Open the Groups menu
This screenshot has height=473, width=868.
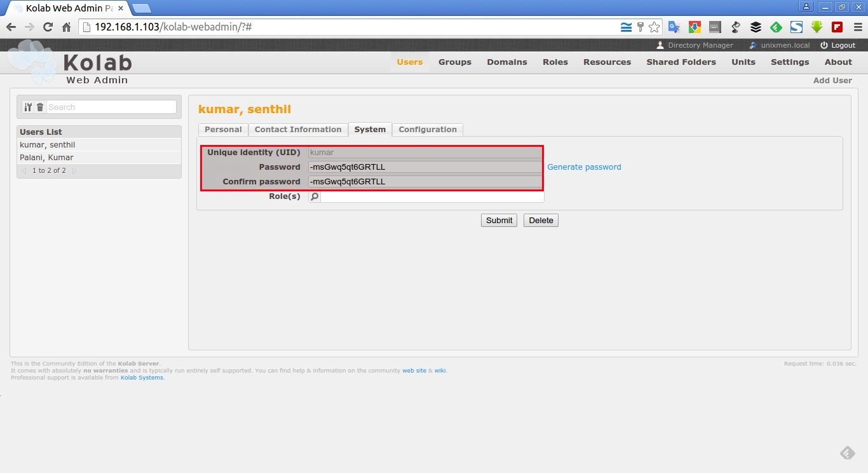455,62
